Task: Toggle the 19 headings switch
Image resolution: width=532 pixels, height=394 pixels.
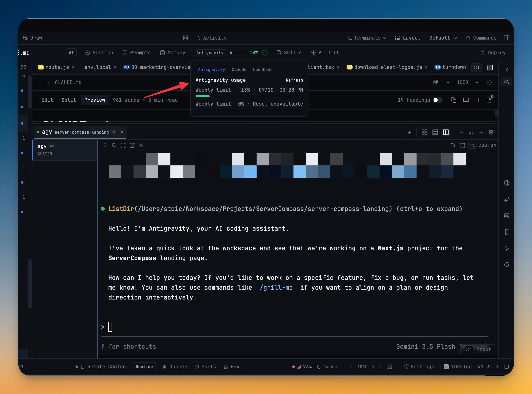Action: pyautogui.click(x=437, y=100)
